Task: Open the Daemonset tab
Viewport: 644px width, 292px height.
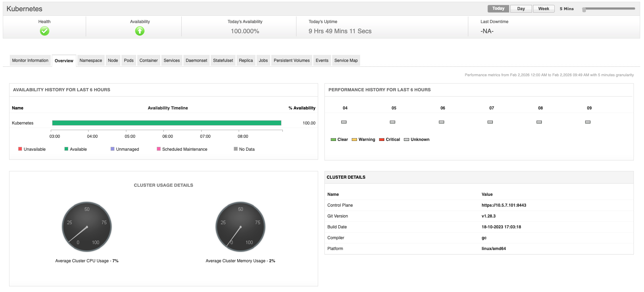Action: point(196,60)
